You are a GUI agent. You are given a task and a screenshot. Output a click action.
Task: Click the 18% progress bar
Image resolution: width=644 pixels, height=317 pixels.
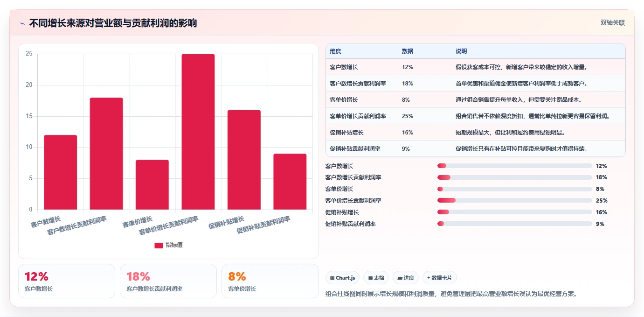[515, 177]
